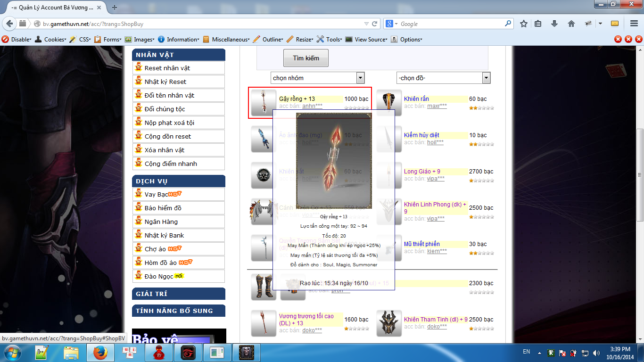
Task: Open the Outline toolbar menu
Action: pyautogui.click(x=268, y=40)
